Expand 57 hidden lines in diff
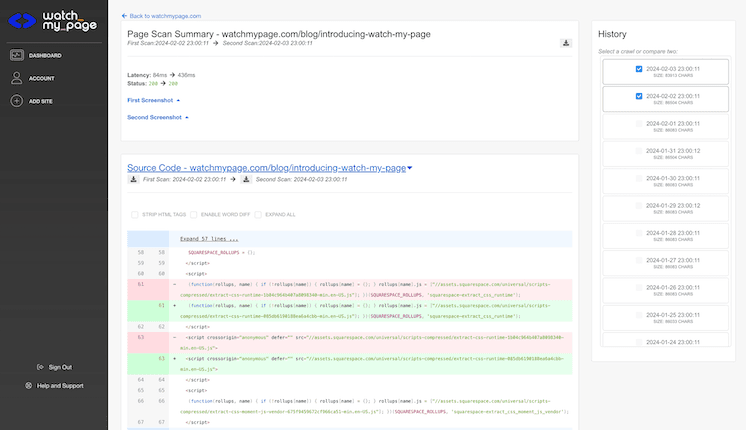746x430 pixels. pyautogui.click(x=209, y=239)
